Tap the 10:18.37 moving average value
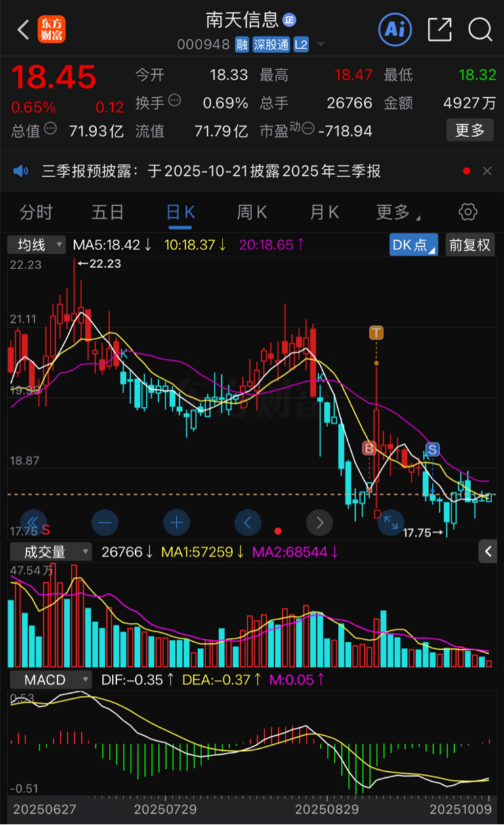This screenshot has height=825, width=504. (194, 245)
